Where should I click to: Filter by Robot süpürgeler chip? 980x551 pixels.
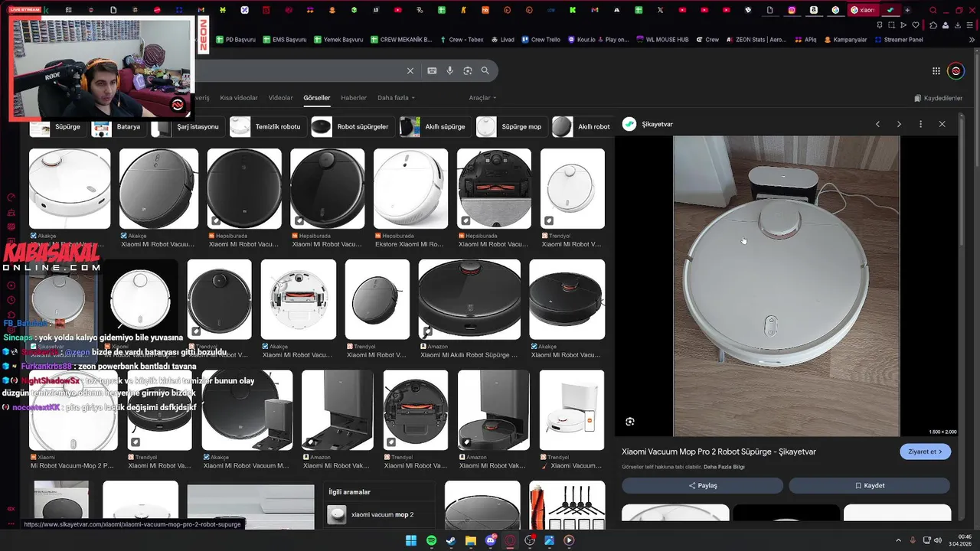[x=353, y=127]
